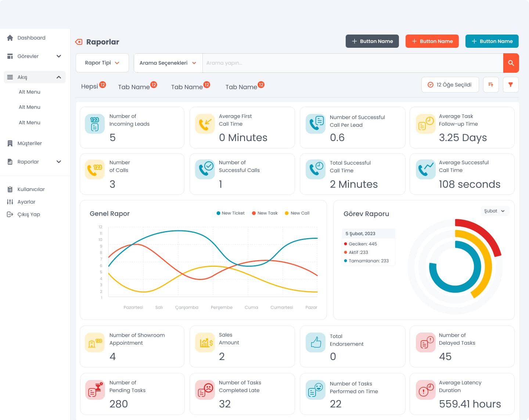Click the orange search magnifier button
This screenshot has width=529, height=420.
[x=511, y=63]
